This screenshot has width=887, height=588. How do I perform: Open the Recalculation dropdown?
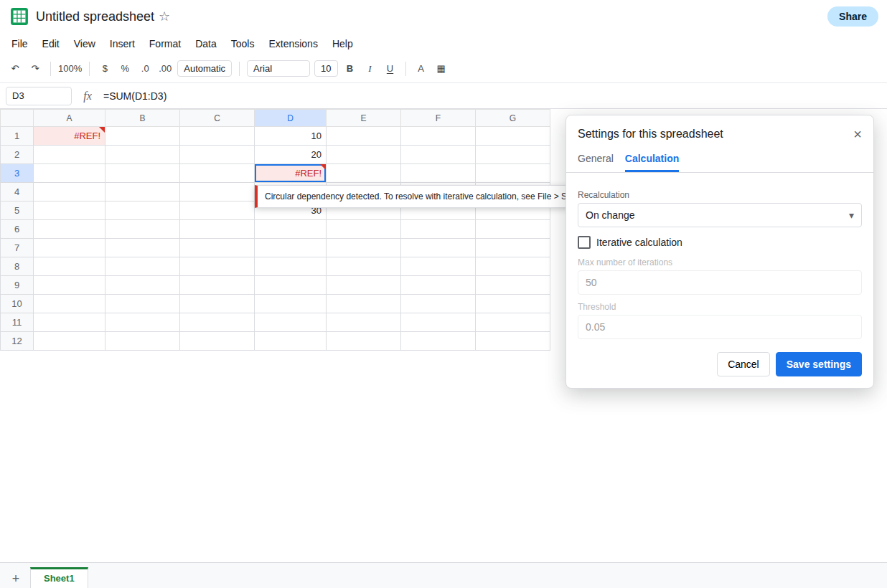(720, 215)
